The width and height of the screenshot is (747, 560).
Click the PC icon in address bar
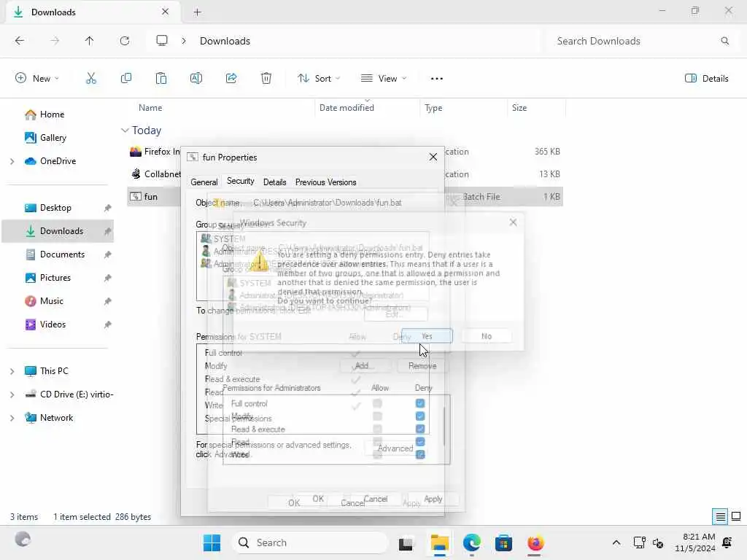click(162, 41)
